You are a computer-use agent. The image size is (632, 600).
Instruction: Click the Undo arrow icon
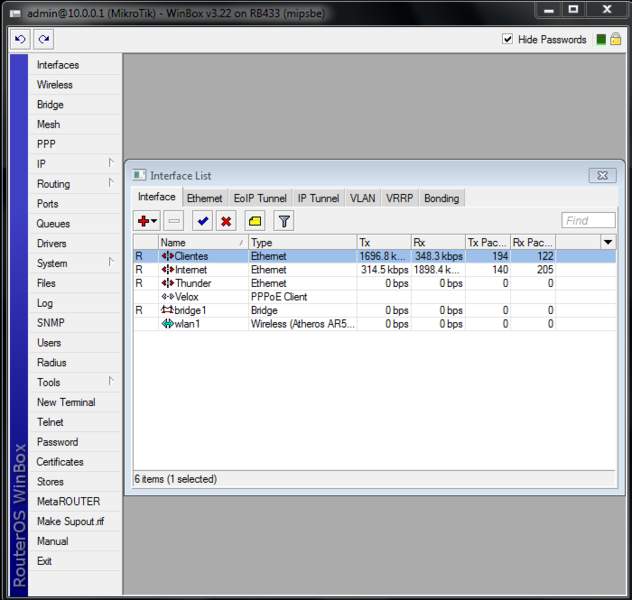(x=20, y=39)
